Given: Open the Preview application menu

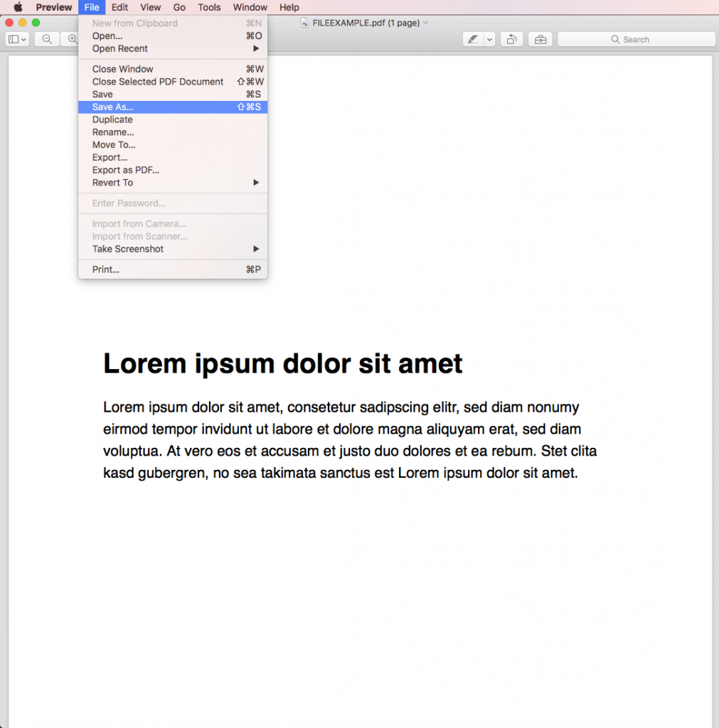Looking at the screenshot, I should pyautogui.click(x=54, y=7).
